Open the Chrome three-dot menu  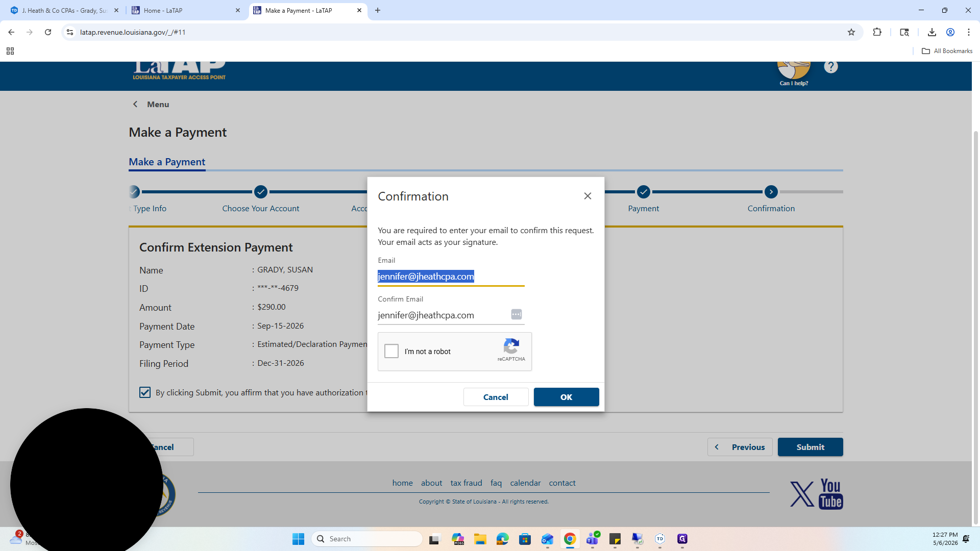(968, 32)
